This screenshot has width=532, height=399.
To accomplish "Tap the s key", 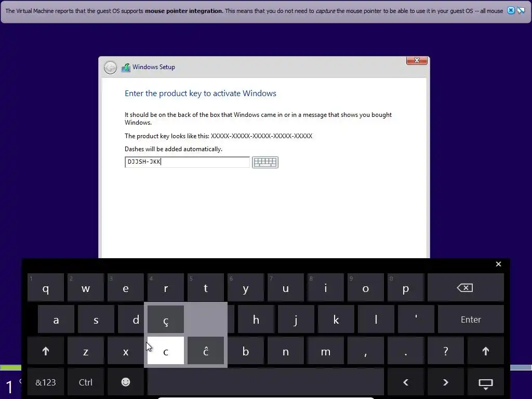I will (96, 320).
